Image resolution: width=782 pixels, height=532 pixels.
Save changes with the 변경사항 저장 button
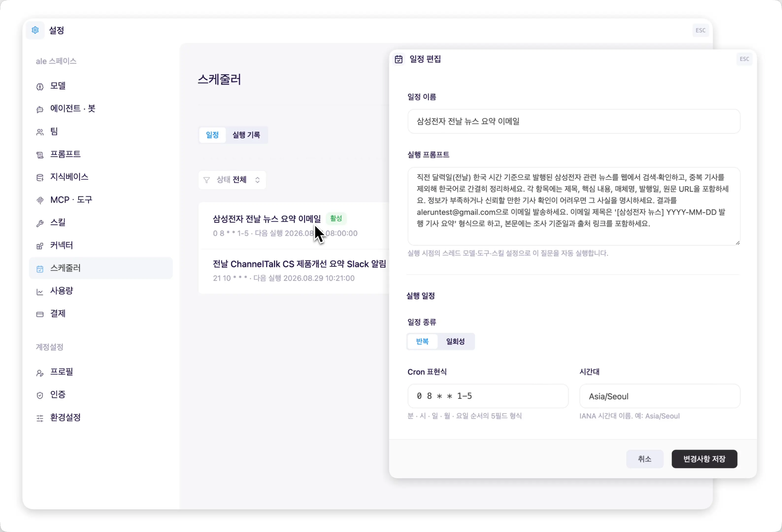(x=704, y=459)
